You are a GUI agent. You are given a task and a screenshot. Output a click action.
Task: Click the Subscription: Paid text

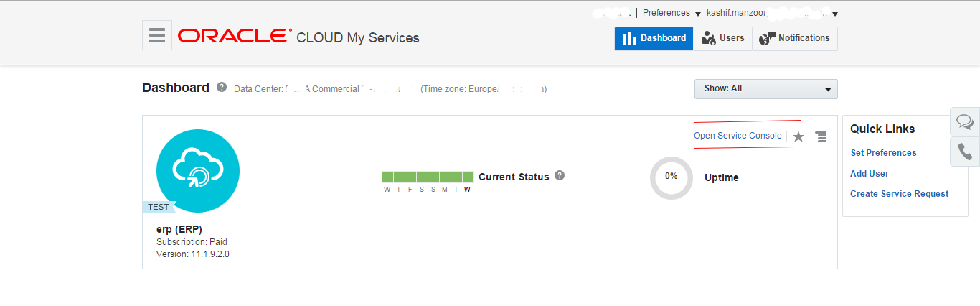coord(192,242)
